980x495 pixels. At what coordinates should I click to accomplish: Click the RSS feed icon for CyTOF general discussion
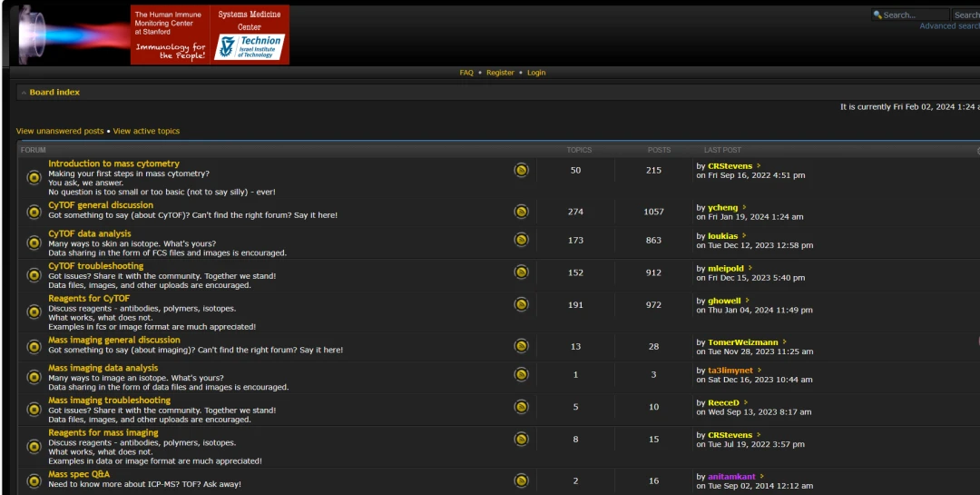(x=521, y=212)
